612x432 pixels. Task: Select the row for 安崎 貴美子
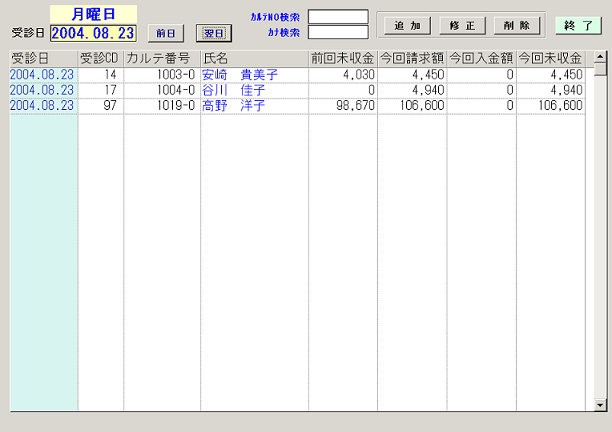point(239,75)
